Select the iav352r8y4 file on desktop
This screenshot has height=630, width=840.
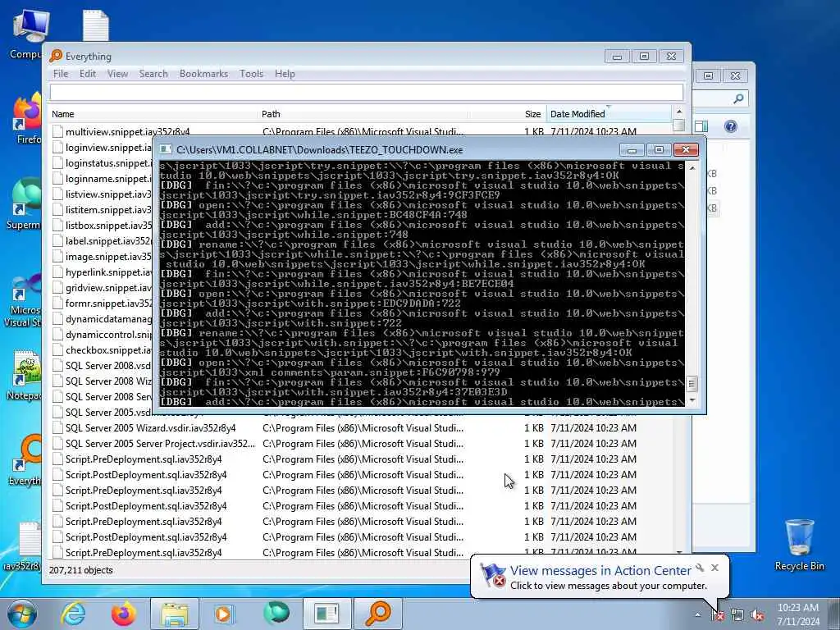point(24,546)
